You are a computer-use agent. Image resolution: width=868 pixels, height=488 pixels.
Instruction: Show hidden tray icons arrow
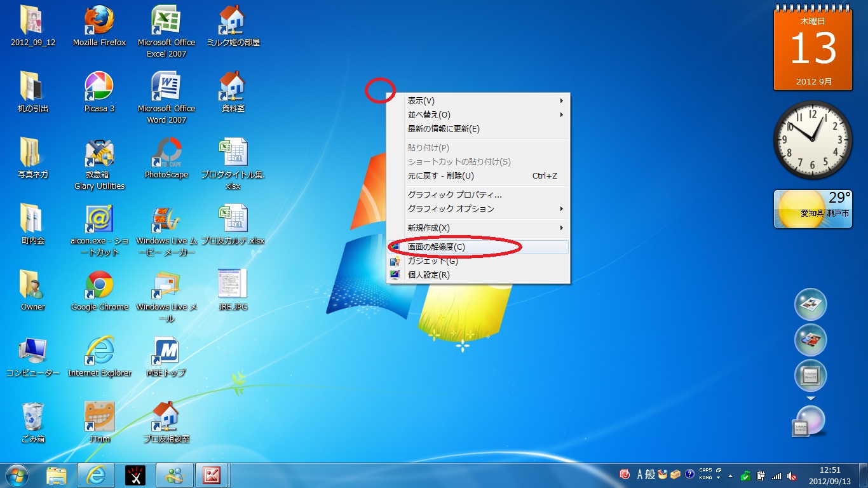730,476
